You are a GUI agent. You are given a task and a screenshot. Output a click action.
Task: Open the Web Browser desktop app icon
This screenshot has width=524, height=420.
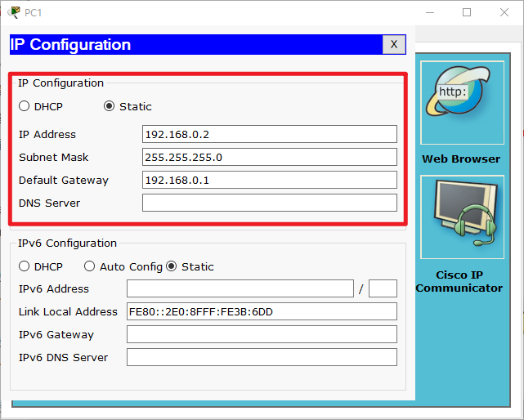[462, 103]
